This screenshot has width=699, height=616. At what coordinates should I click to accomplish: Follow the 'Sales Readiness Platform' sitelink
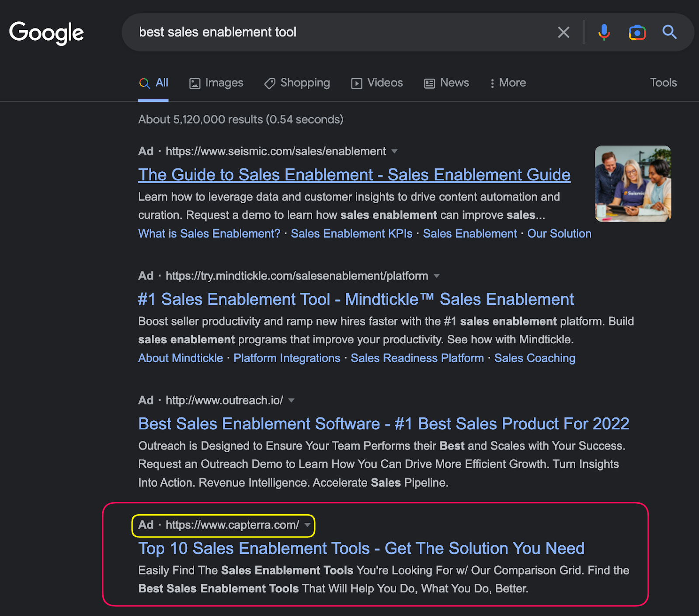tap(417, 358)
